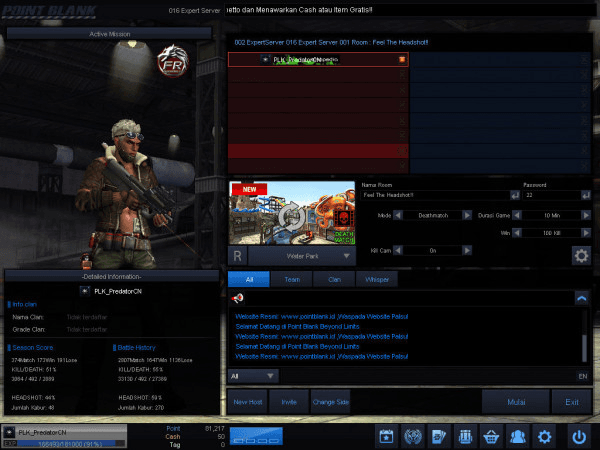Click the power exit icon
The image size is (600, 450).
pyautogui.click(x=578, y=436)
